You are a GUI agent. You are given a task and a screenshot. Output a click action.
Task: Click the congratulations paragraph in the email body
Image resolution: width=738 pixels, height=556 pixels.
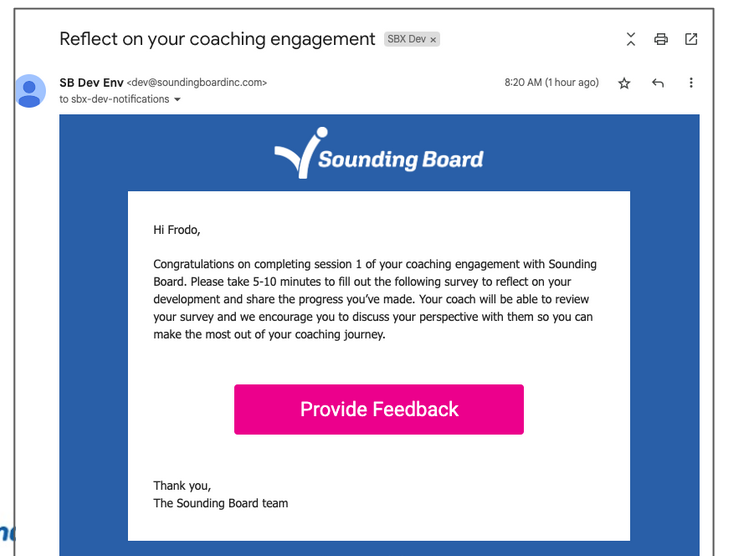(x=375, y=299)
